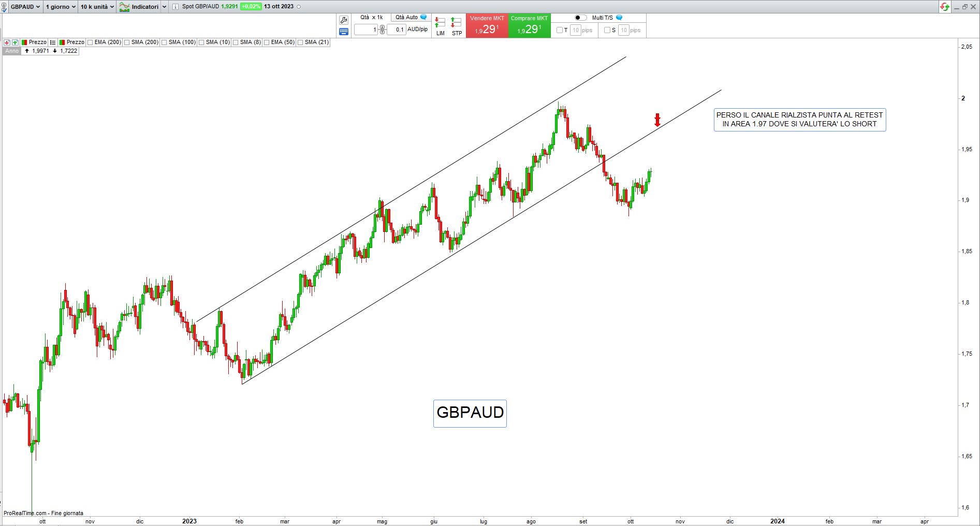Click the year low value 1,7222
Screen dimensions: 980x526
[68, 51]
